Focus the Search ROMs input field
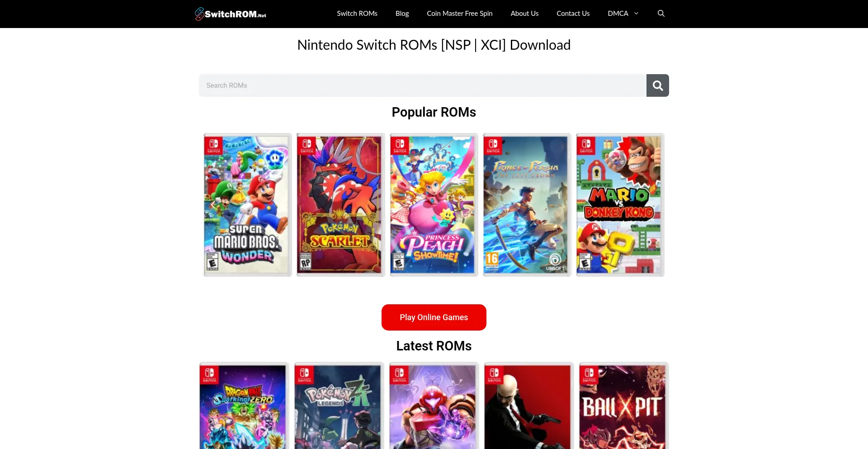Viewport: 868px width, 449px height. pyautogui.click(x=422, y=85)
